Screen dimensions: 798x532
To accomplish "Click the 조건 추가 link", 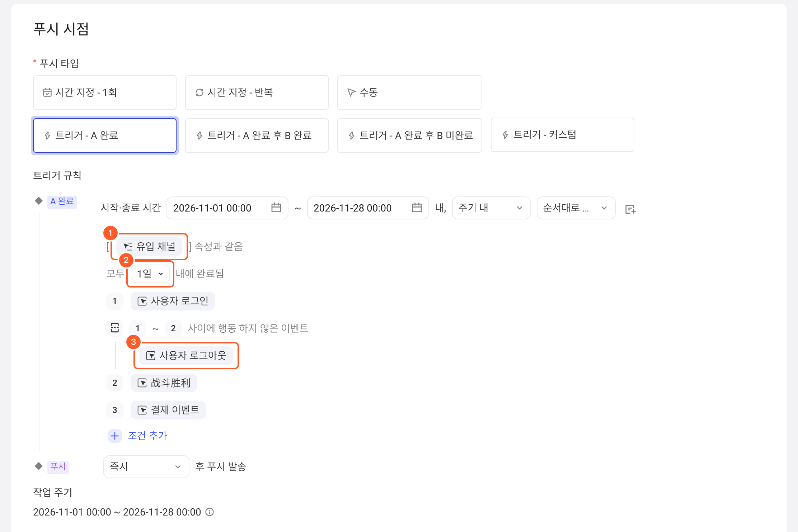I will pyautogui.click(x=147, y=436).
